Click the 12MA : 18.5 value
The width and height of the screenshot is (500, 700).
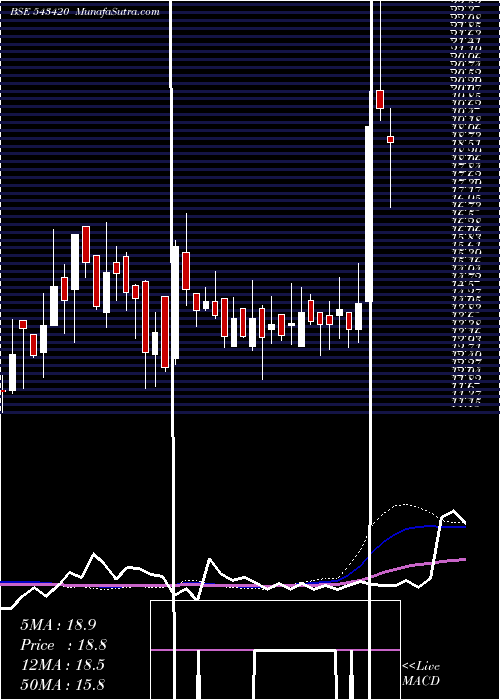pos(62,665)
